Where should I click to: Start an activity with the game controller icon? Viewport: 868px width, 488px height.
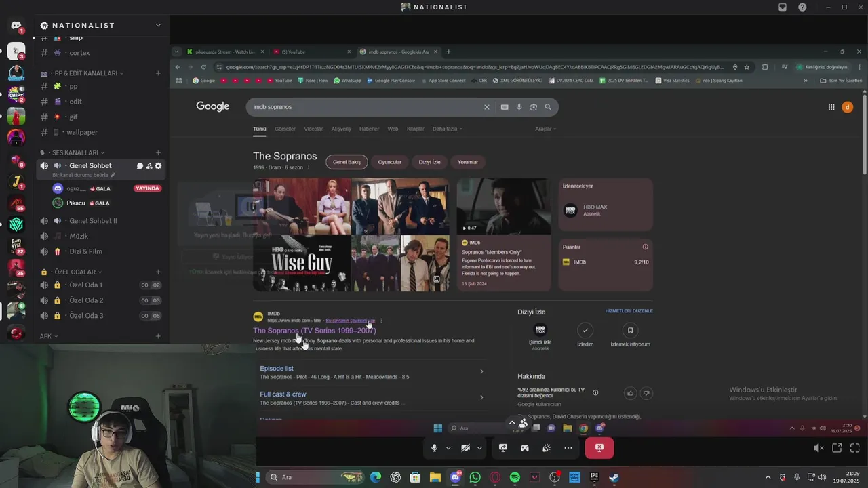tap(525, 448)
